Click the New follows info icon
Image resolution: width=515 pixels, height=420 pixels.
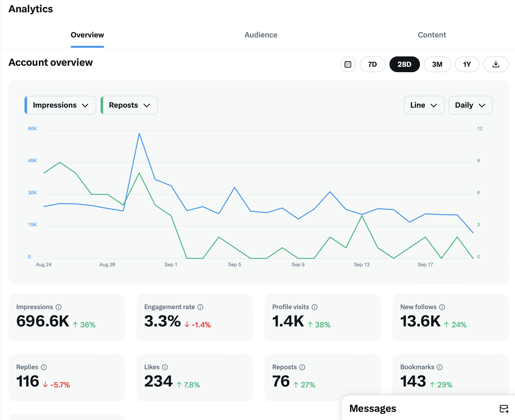442,307
